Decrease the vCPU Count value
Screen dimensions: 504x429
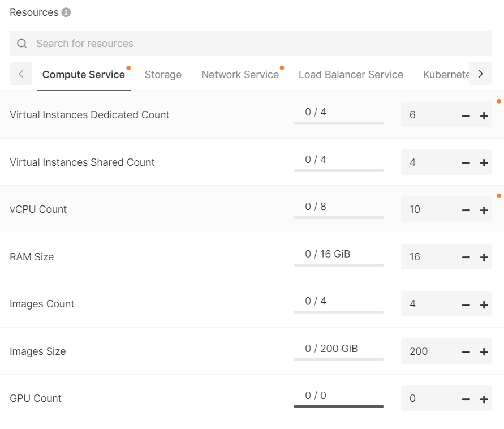click(466, 210)
